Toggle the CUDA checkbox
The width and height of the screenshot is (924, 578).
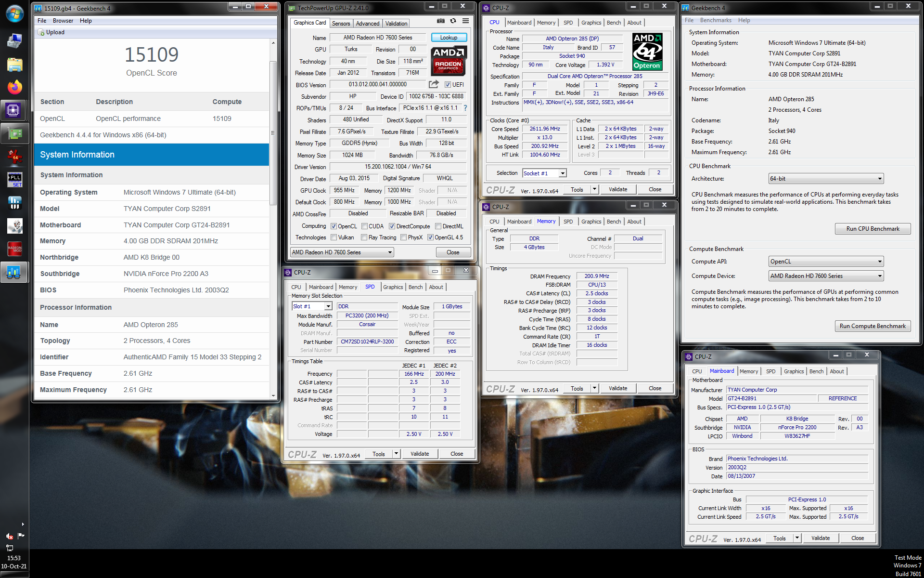click(364, 226)
